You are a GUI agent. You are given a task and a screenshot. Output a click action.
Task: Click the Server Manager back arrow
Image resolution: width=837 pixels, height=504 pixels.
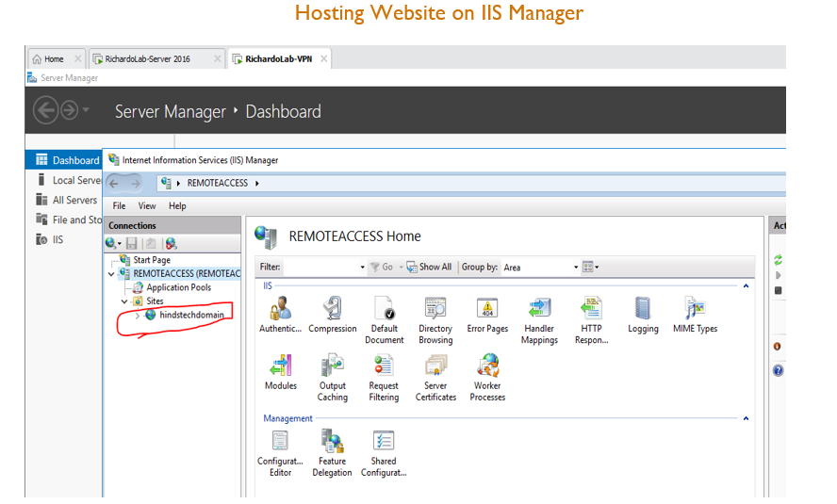point(45,110)
